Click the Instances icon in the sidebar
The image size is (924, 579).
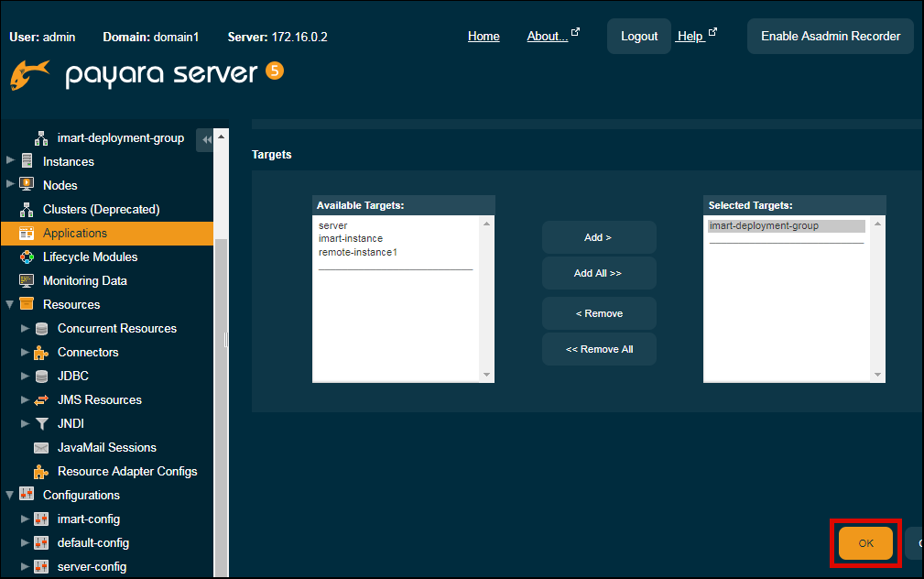(27, 161)
